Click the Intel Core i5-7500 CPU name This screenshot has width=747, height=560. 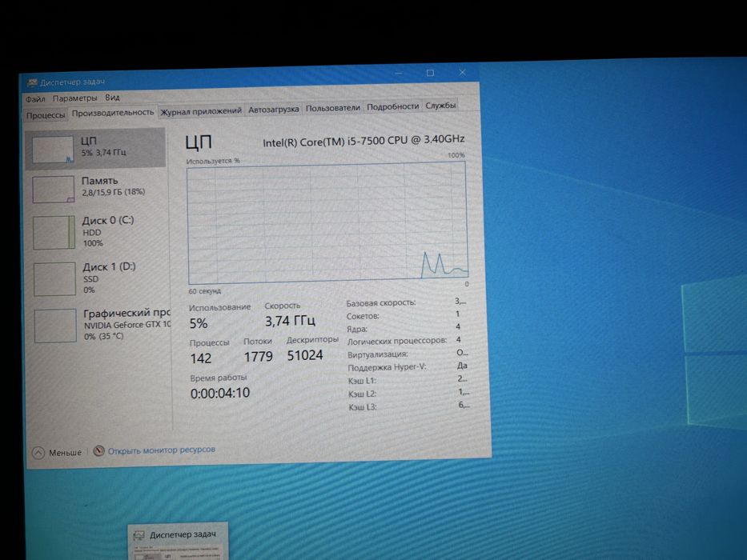point(363,141)
